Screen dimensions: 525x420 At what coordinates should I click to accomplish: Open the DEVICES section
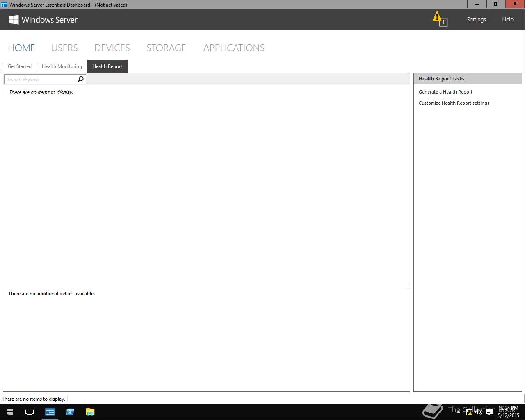point(112,48)
